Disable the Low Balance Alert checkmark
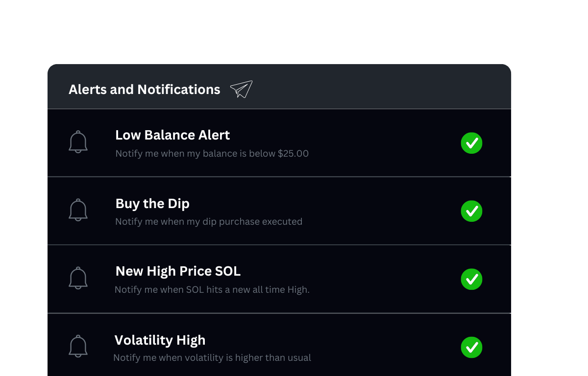 471,143
